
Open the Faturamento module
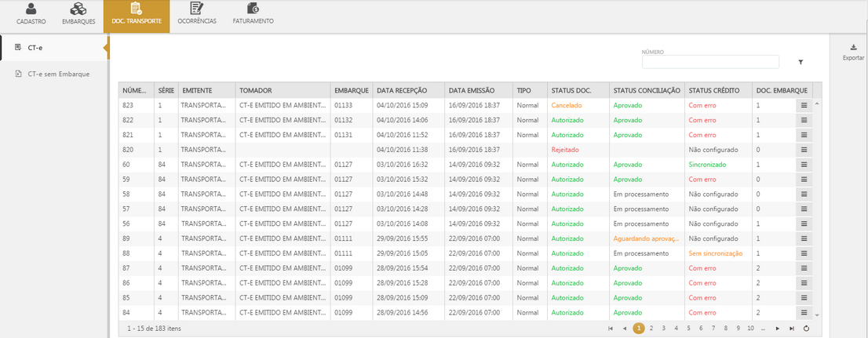tap(253, 14)
